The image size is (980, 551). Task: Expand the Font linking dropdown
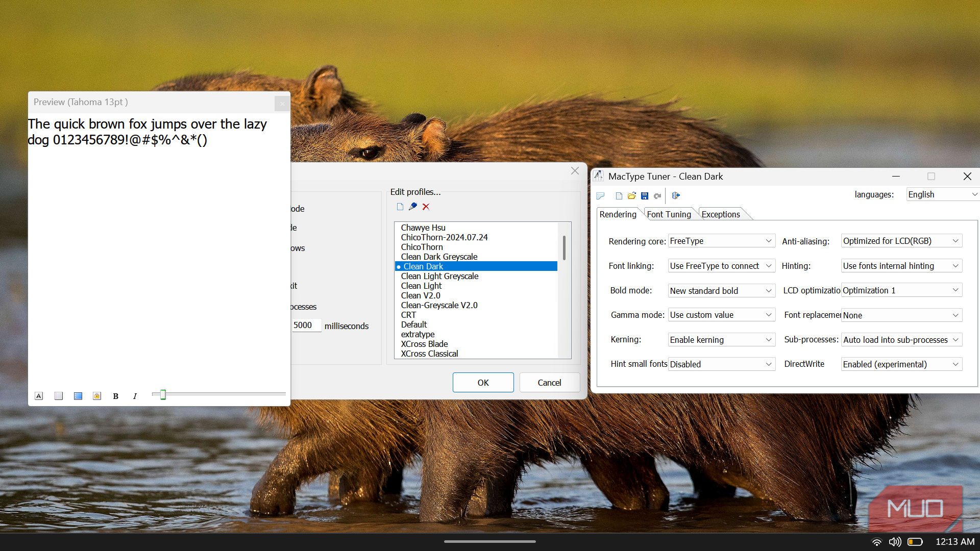(x=721, y=266)
